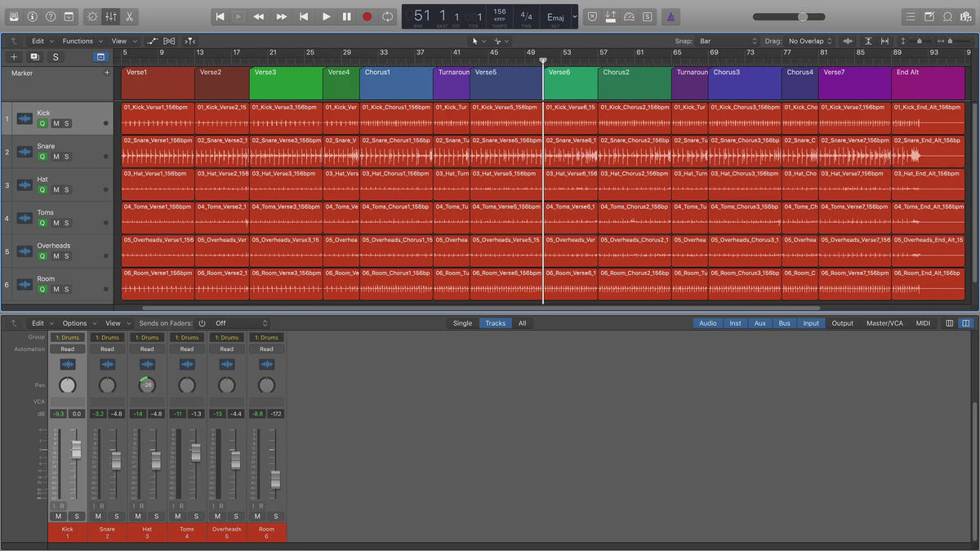Click the Read automation button on Toms
The height and width of the screenshot is (551, 980).
(x=187, y=349)
